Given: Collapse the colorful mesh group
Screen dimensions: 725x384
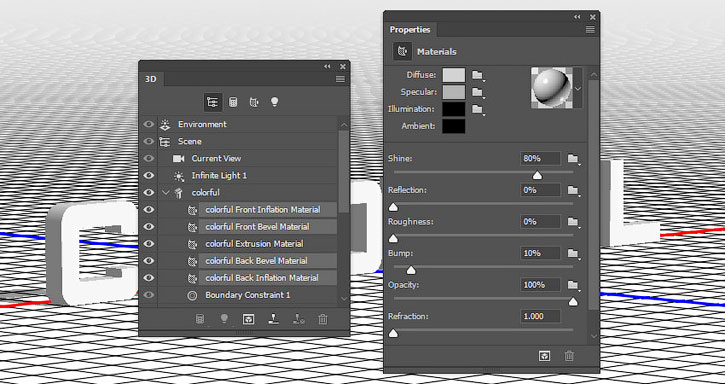Looking at the screenshot, I should pyautogui.click(x=166, y=193).
